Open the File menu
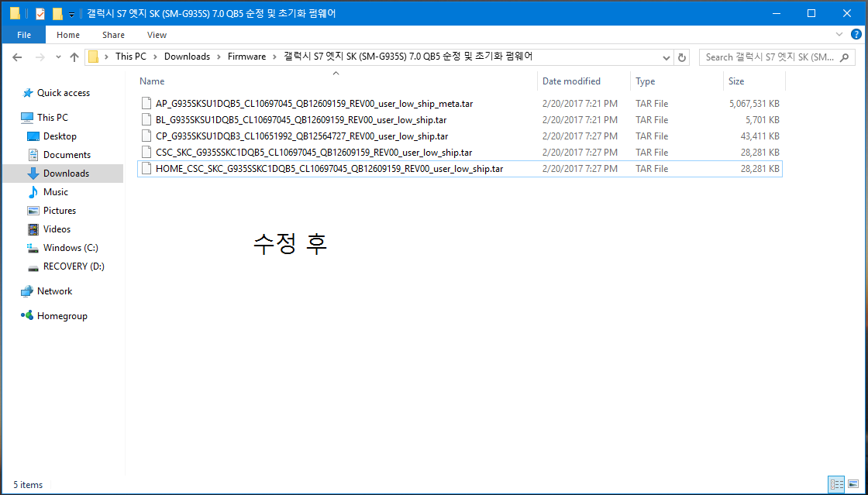 pyautogui.click(x=23, y=35)
